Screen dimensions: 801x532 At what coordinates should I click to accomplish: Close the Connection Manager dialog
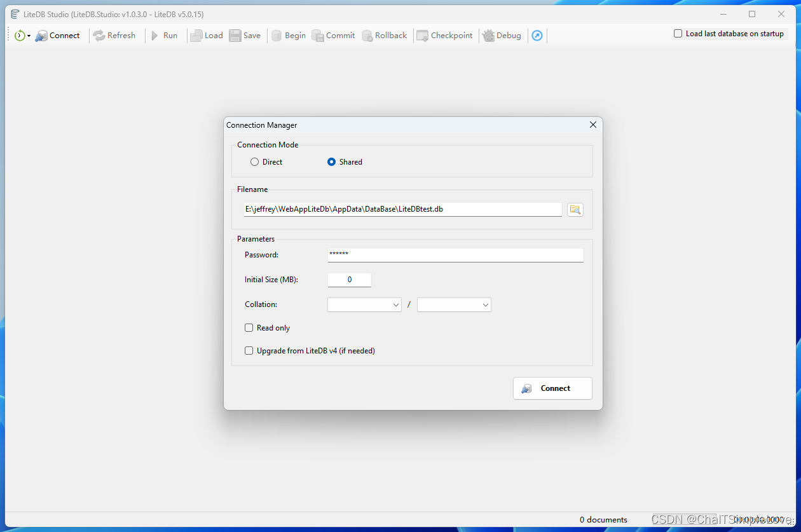pyautogui.click(x=593, y=125)
